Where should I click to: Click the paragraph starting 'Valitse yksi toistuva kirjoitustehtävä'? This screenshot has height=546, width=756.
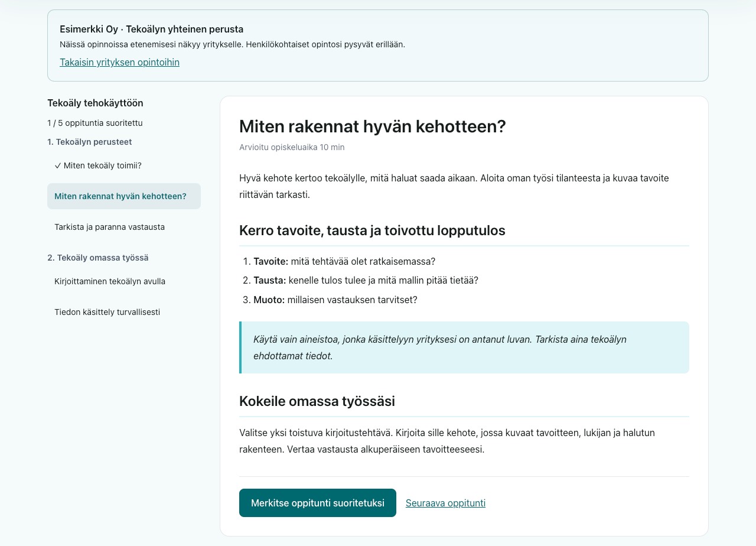pos(464,441)
